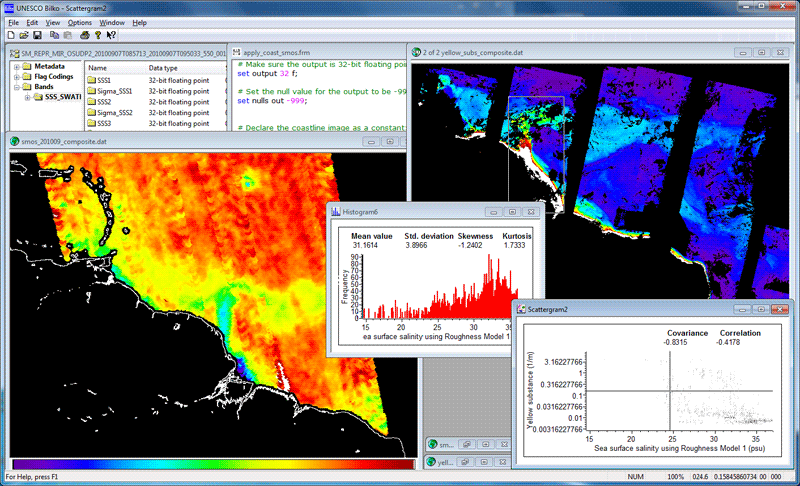The width and height of the screenshot is (800, 486).
Task: Click the Sigma_SSS2 band folder icon
Action: tap(91, 112)
